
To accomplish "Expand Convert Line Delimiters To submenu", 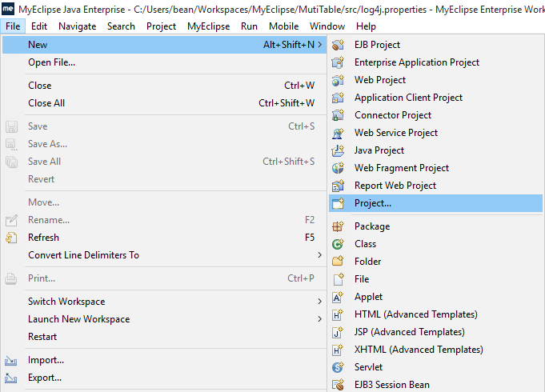I will pyautogui.click(x=319, y=255).
